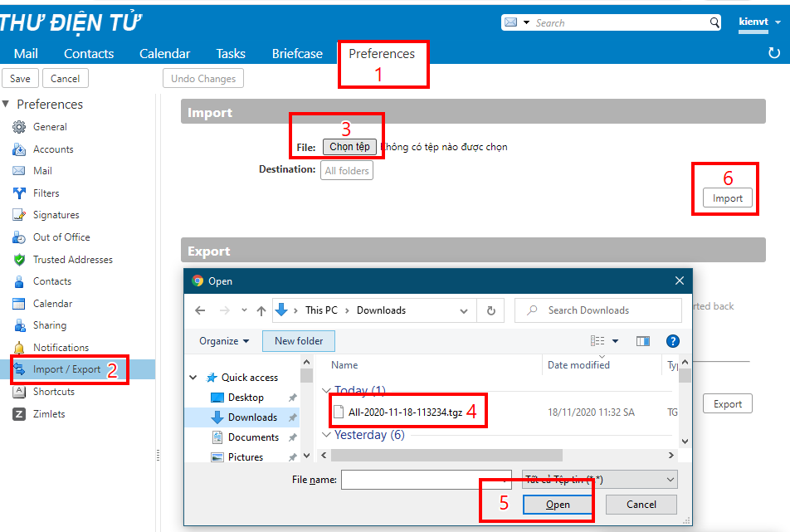The height and width of the screenshot is (532, 790).
Task: Click Search Downloads field
Action: click(x=598, y=310)
